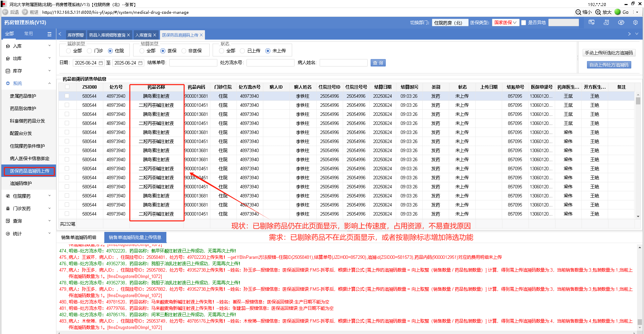
Task: Open settings gear icon in header
Action: click(635, 22)
